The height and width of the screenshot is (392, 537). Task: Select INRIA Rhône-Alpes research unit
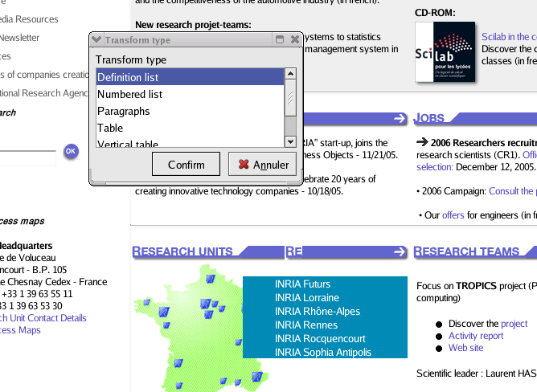point(318,311)
